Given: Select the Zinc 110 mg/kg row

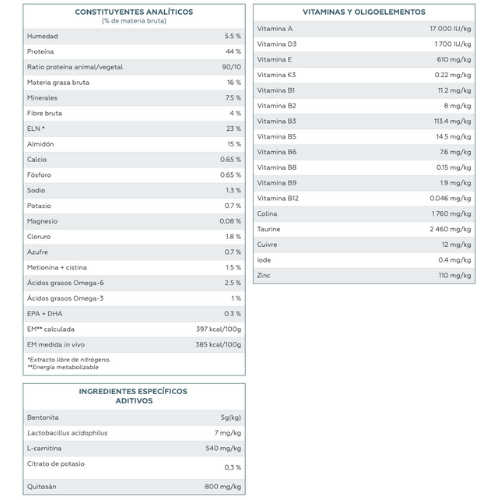Looking at the screenshot, I should click(364, 275).
